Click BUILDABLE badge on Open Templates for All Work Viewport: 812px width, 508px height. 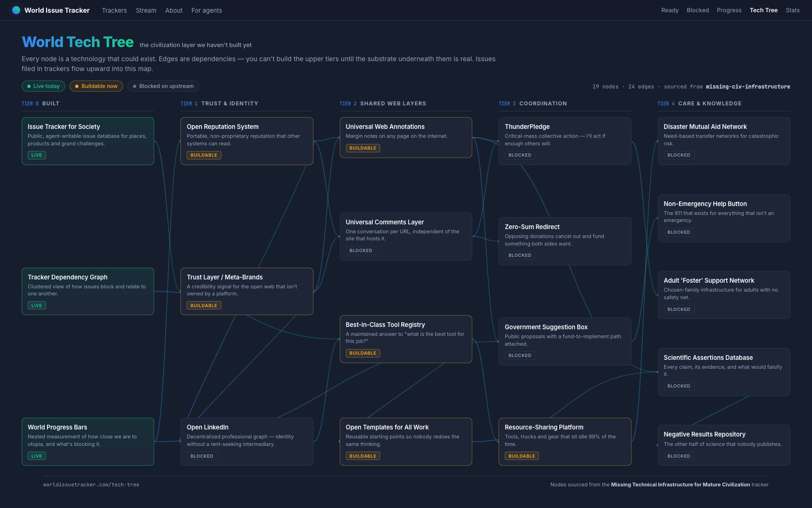pos(363,456)
